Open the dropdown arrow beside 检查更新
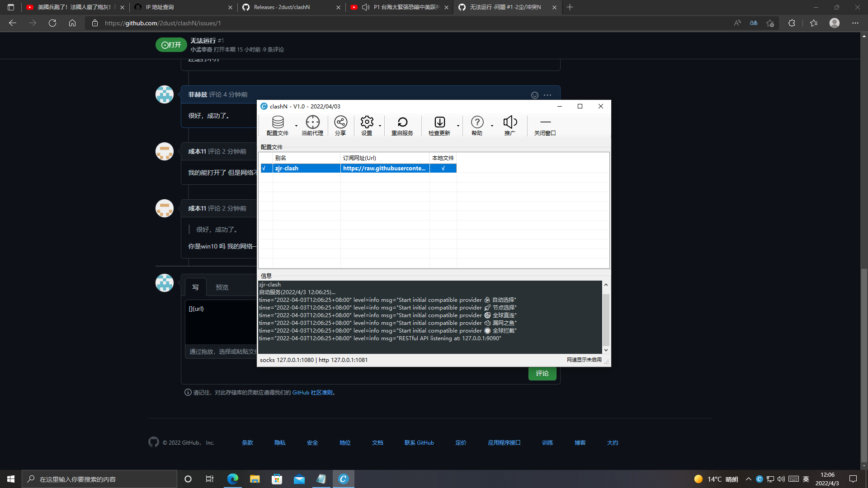Viewport: 868px width, 488px height. click(x=458, y=127)
